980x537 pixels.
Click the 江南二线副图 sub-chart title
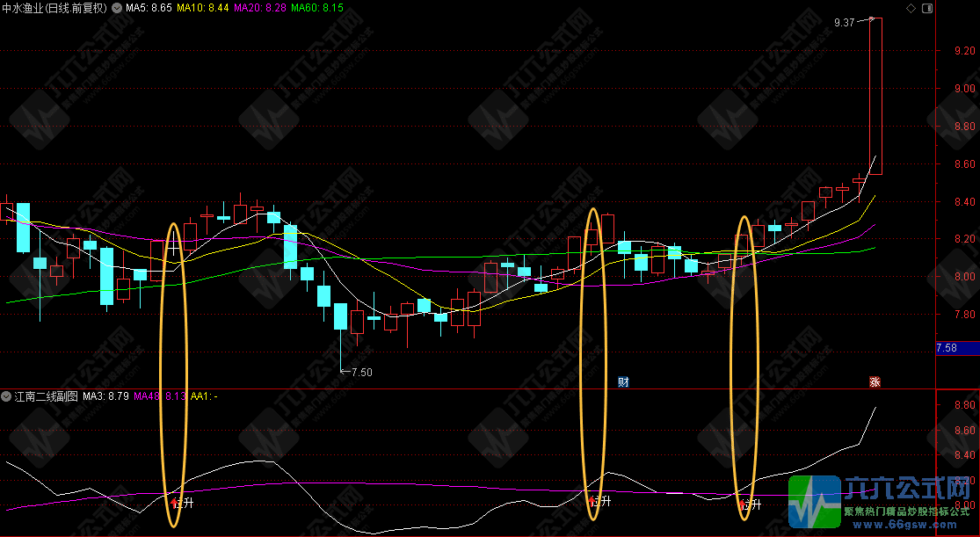coord(46,397)
